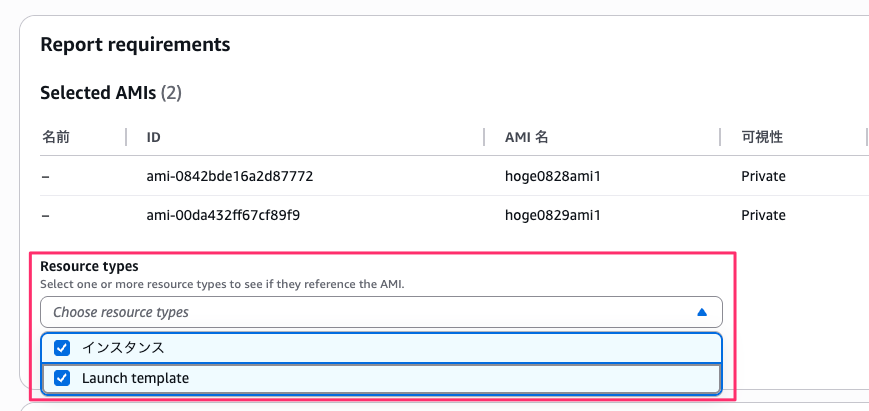
Task: Click the インスタンス option text
Action: pyautogui.click(x=123, y=348)
